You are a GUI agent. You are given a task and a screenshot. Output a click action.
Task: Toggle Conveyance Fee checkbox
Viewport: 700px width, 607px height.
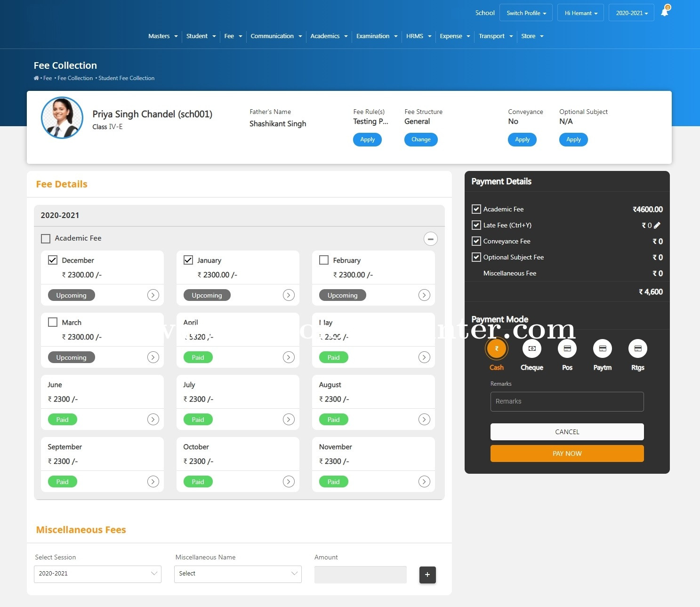(x=476, y=241)
